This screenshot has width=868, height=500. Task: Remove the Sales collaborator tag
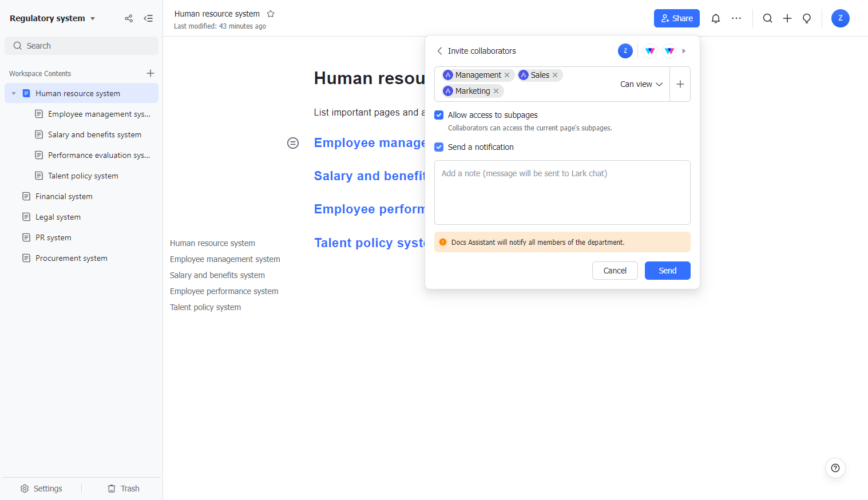click(x=555, y=75)
